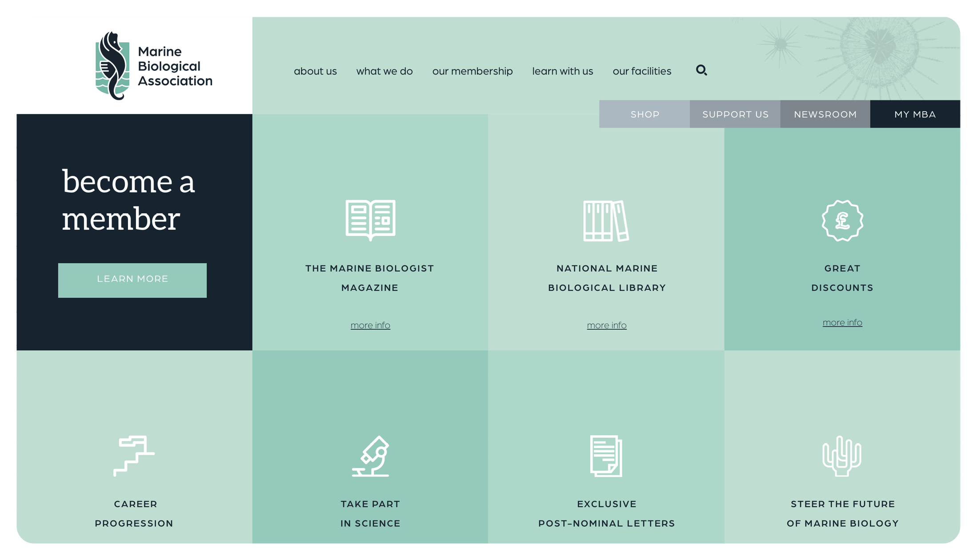This screenshot has height=560, width=977.
Task: Open the learn with us menu
Action: [x=563, y=71]
